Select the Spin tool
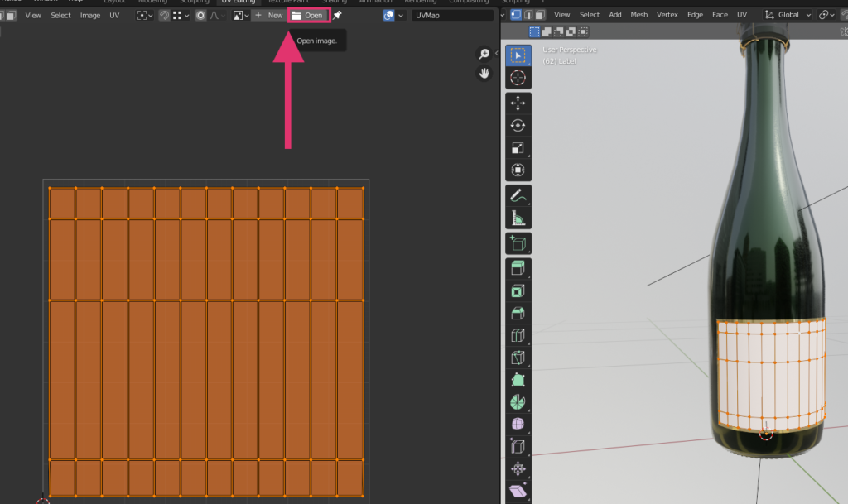This screenshot has height=504, width=848. tap(518, 402)
